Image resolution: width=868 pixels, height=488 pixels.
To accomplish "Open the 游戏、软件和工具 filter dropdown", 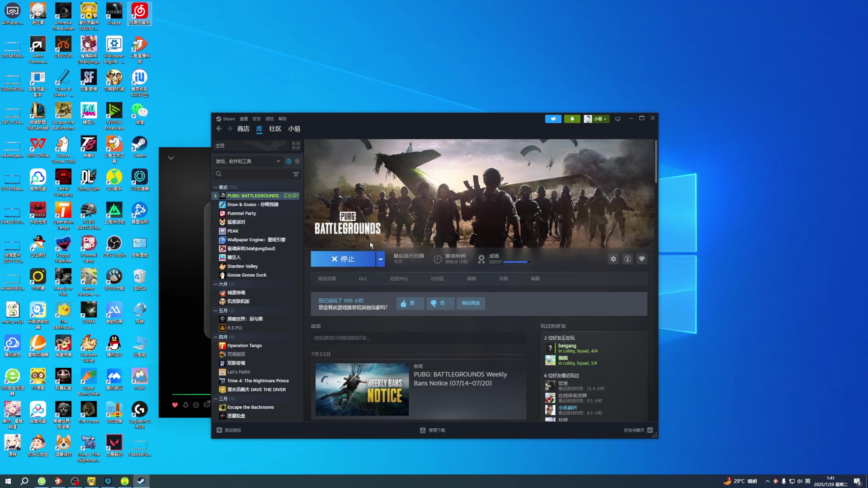I will 248,161.
